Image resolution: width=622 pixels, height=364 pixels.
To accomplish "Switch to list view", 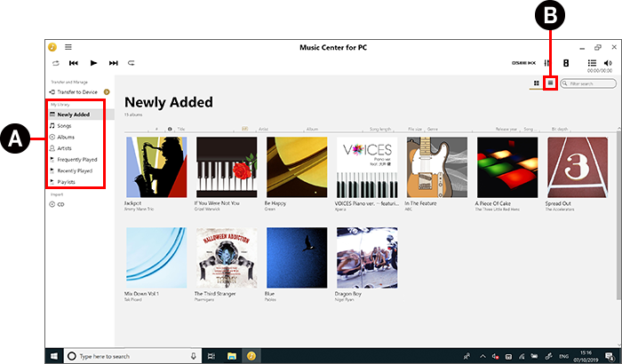I will coord(550,83).
